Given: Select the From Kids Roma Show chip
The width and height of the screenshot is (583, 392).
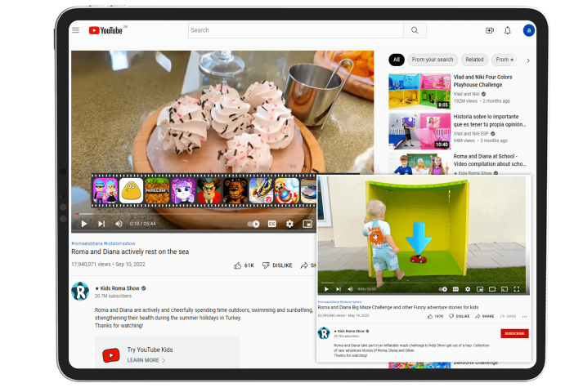Looking at the screenshot, I should tap(505, 60).
